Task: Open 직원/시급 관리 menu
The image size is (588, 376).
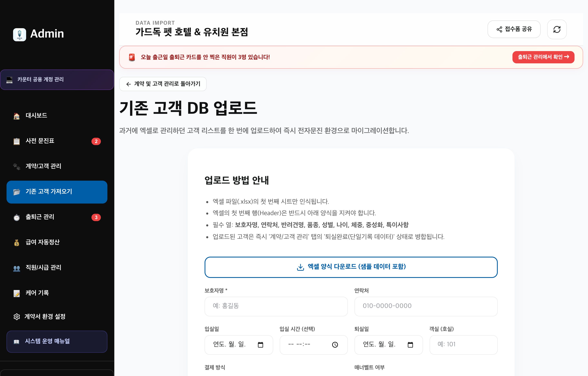Action: pos(57,268)
